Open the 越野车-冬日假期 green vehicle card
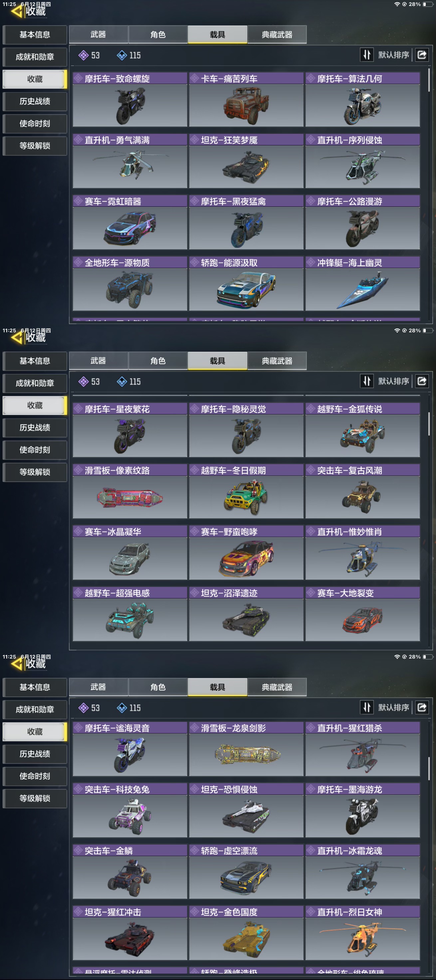436x980 pixels. point(246,491)
